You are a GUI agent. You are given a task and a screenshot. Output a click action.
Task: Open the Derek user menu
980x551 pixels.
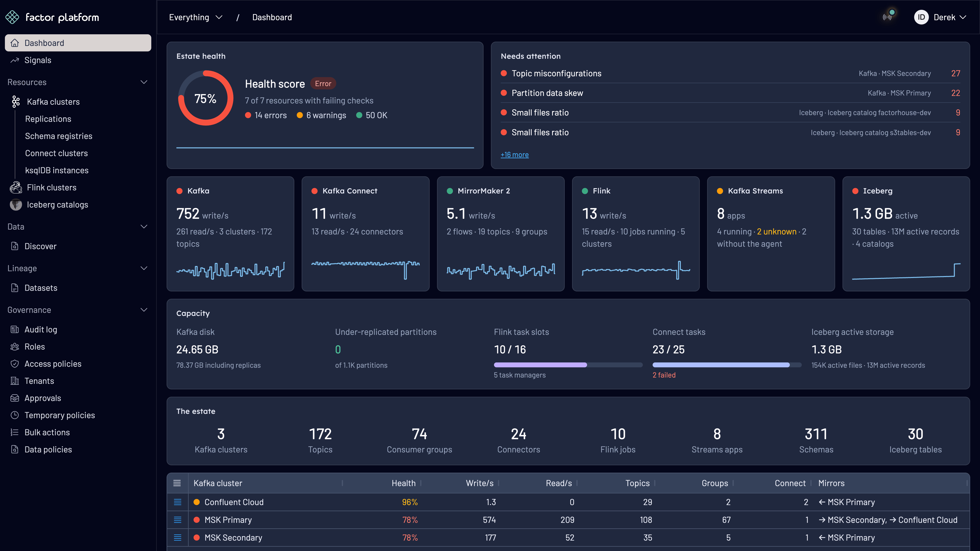coord(940,17)
